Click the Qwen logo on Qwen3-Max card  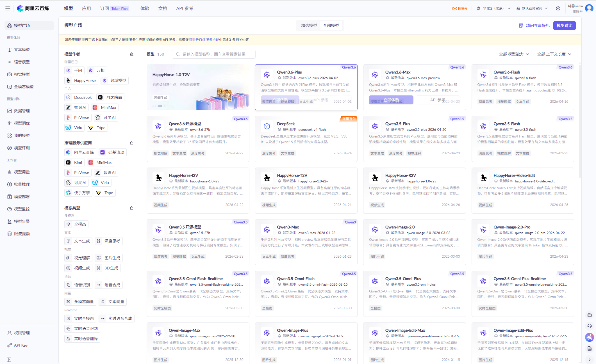pos(267,230)
